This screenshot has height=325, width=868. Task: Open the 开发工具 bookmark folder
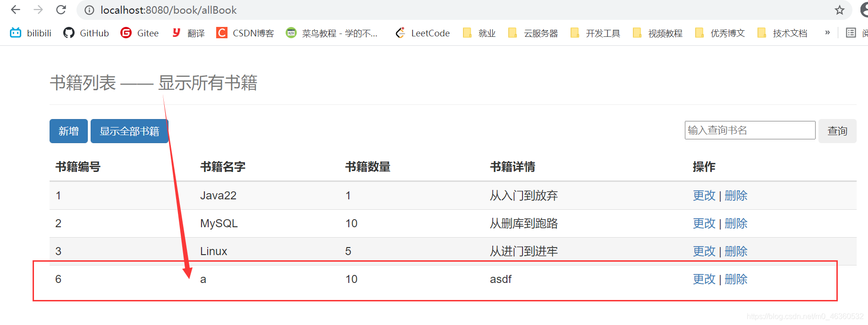(x=595, y=33)
